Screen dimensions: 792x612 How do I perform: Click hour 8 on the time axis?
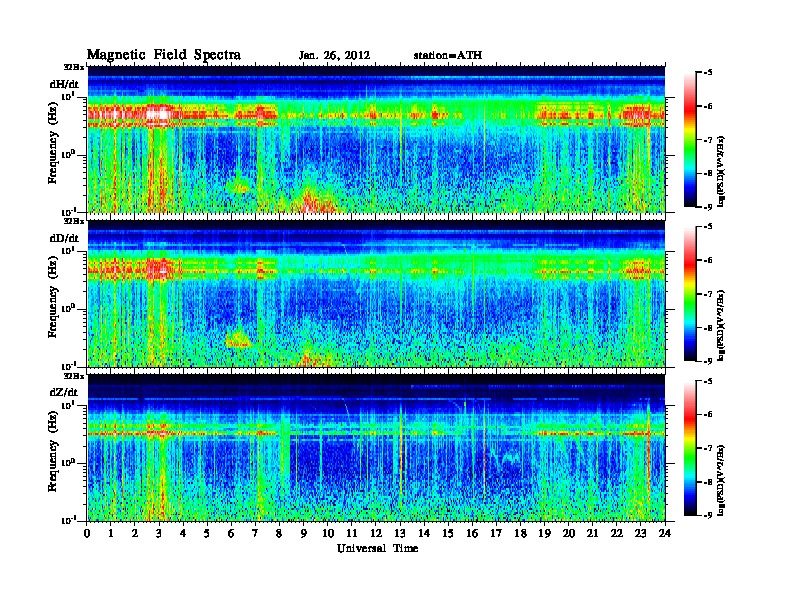coord(279,534)
